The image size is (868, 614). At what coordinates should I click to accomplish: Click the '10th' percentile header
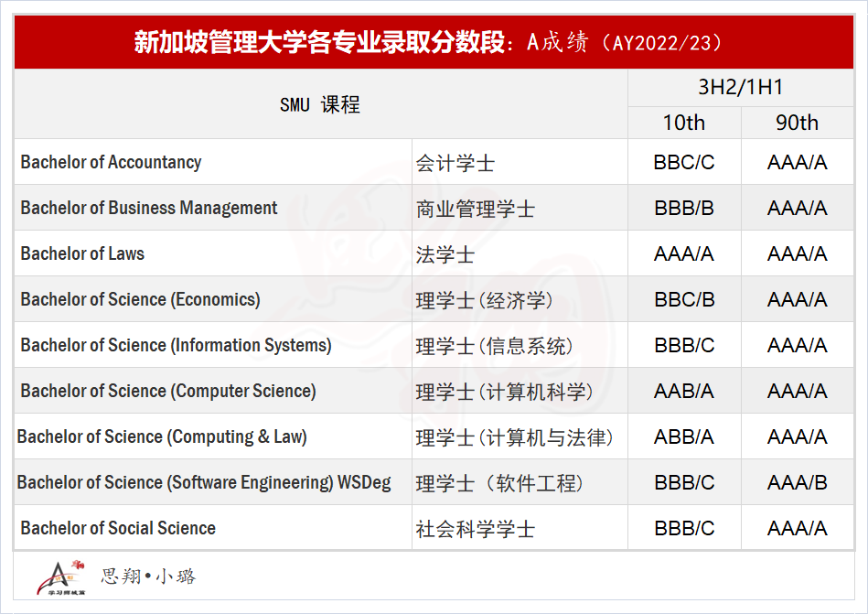[x=683, y=123]
